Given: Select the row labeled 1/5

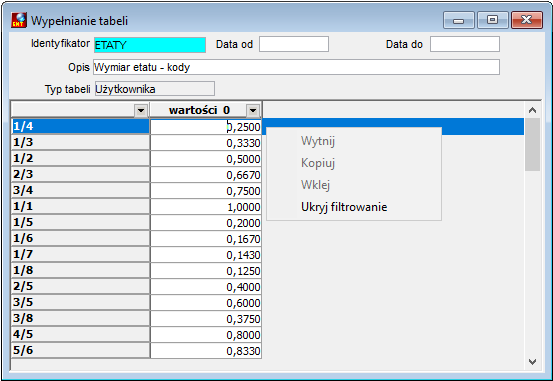Looking at the screenshot, I should click(x=80, y=222).
